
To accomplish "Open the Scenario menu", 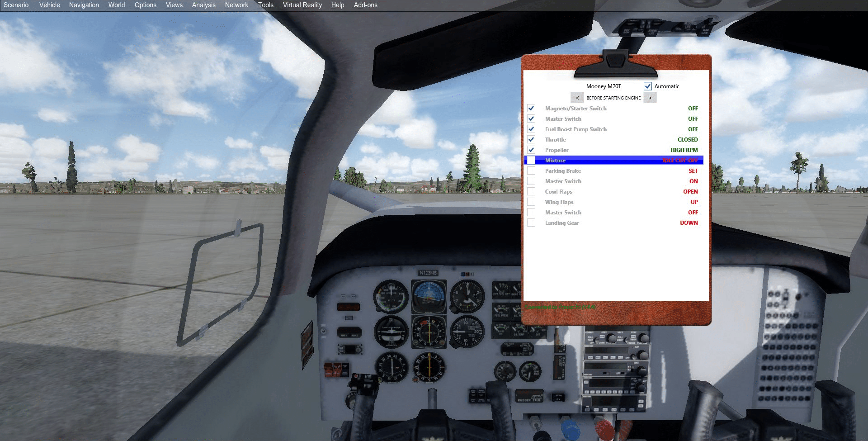I will [x=16, y=5].
